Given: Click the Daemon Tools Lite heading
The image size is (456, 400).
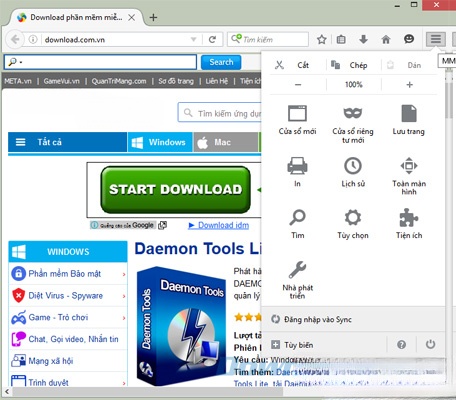Looking at the screenshot, I should 198,249.
